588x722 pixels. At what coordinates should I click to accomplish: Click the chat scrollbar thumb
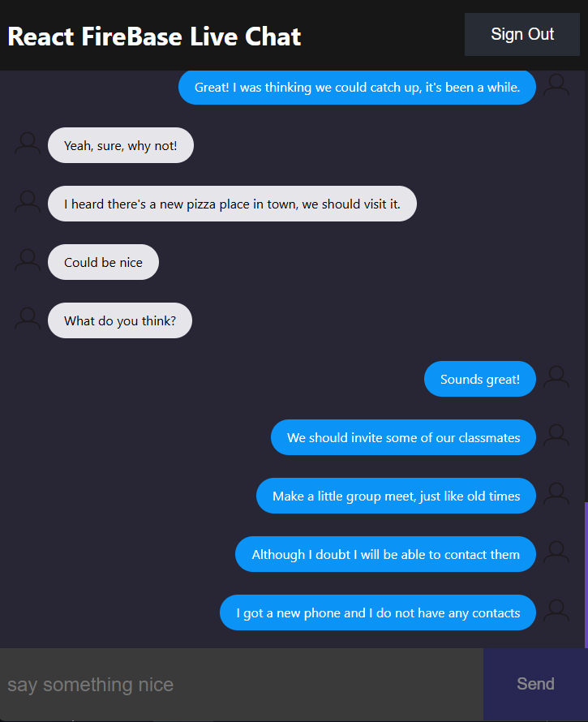586,574
